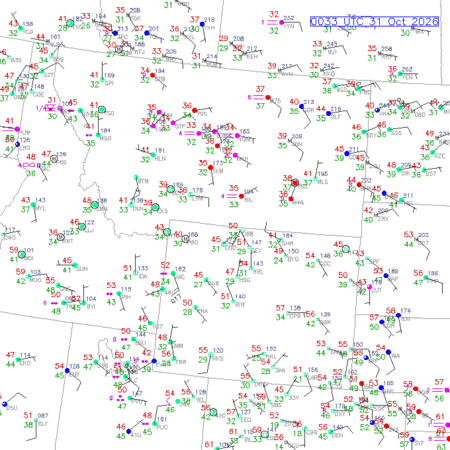Click the green station dot at MYL
This screenshot has width=450, height=450.
[x=33, y=205]
